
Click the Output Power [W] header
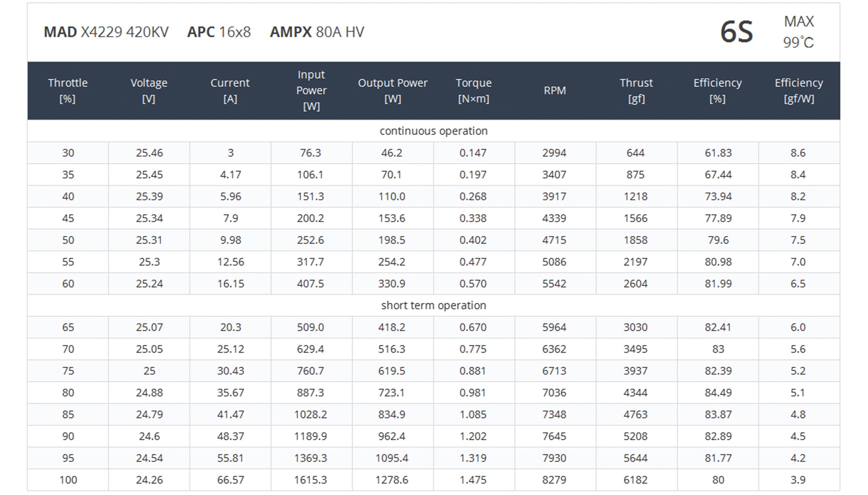tap(393, 91)
